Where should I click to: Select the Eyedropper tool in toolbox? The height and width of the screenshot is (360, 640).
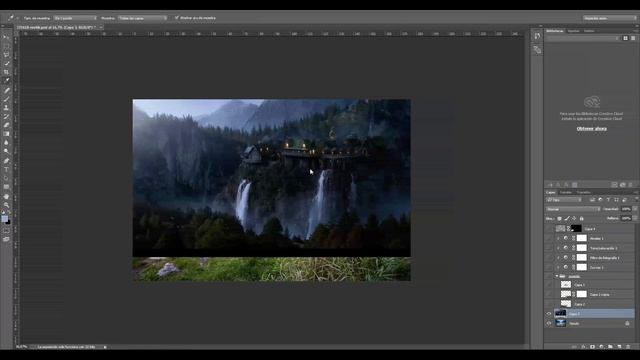point(6,80)
